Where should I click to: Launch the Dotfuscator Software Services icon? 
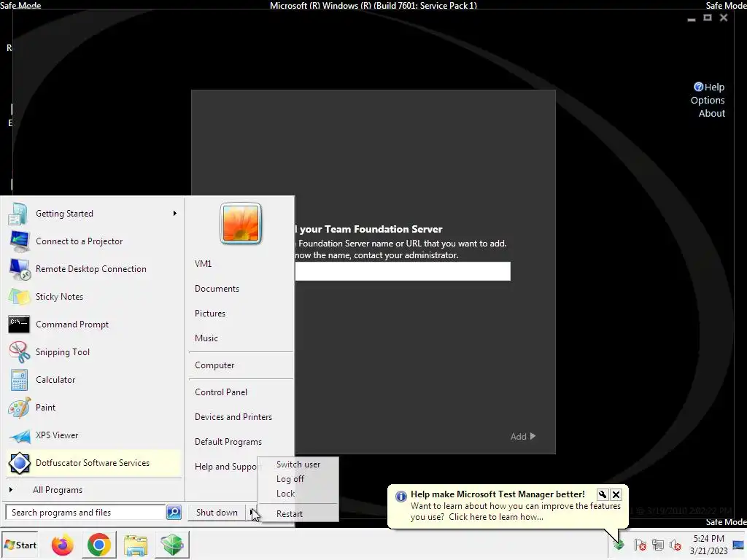[19, 463]
